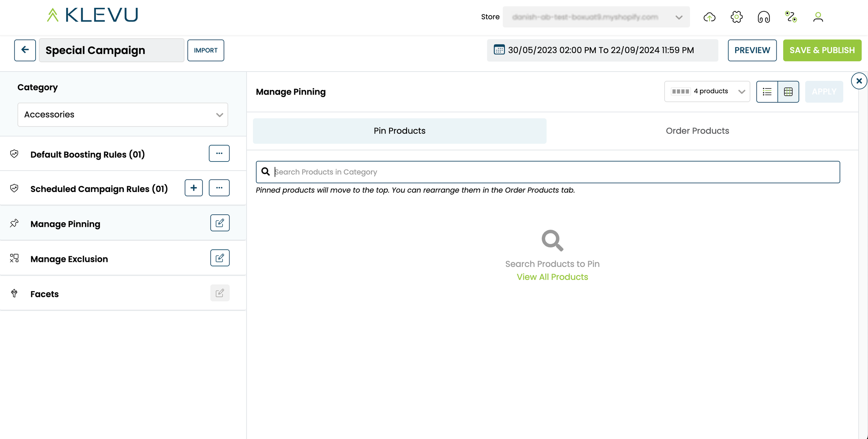Click the Manage Pinning edit icon
Screen dimensions: 868x439
pyautogui.click(x=220, y=223)
